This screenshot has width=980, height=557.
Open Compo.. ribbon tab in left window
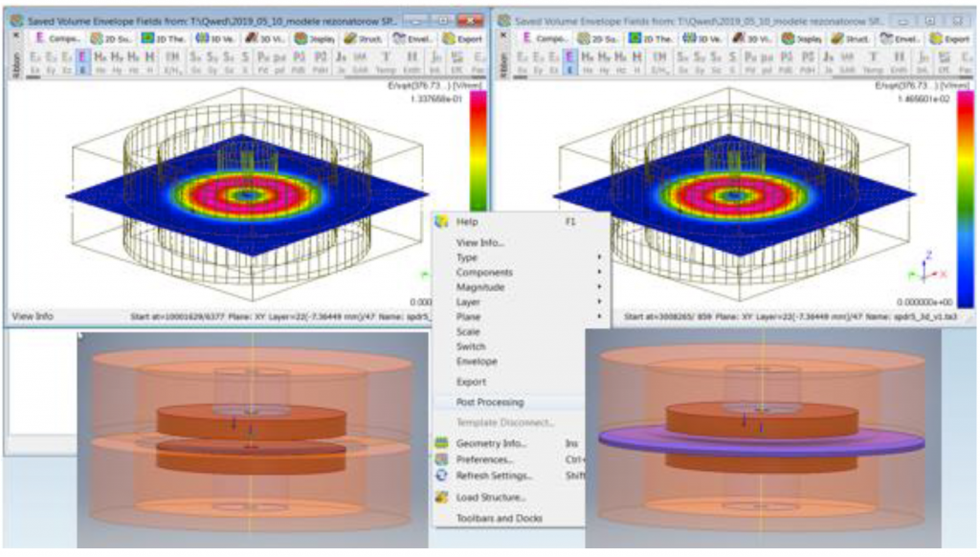(56, 38)
